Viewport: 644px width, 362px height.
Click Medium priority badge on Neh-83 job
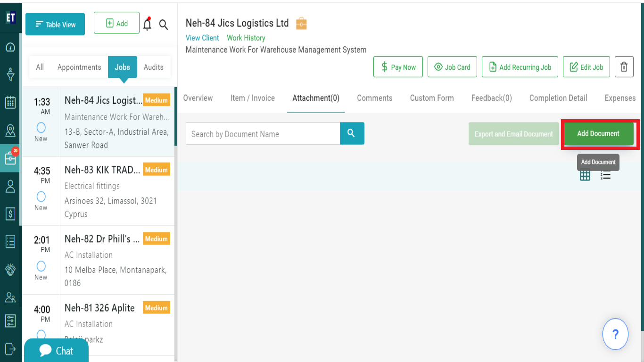click(x=157, y=170)
